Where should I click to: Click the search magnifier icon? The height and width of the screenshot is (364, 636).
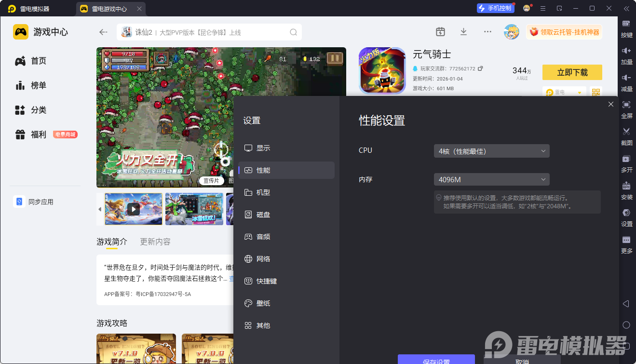click(x=293, y=32)
